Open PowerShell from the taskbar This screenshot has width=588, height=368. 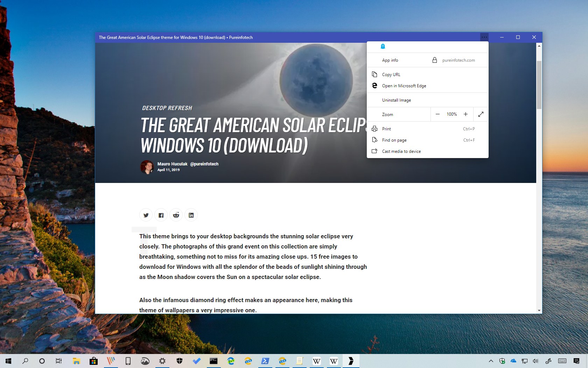265,361
